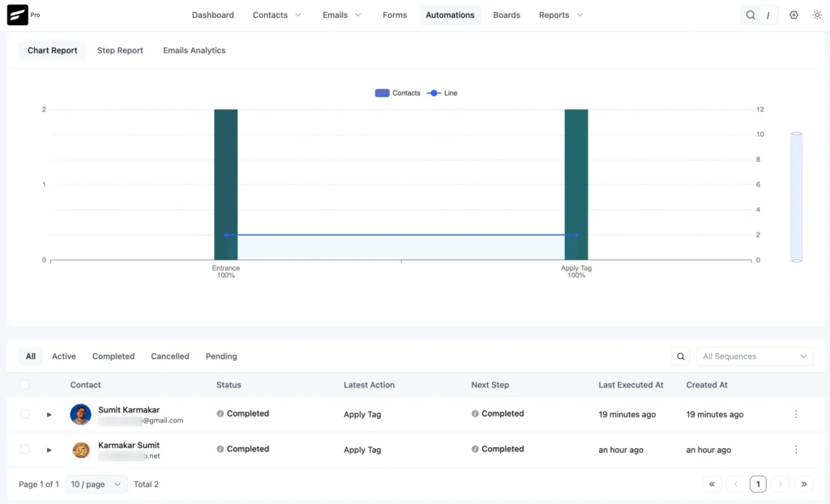Switch to the Emails Analytics tab
The image size is (830, 504).
(x=195, y=50)
